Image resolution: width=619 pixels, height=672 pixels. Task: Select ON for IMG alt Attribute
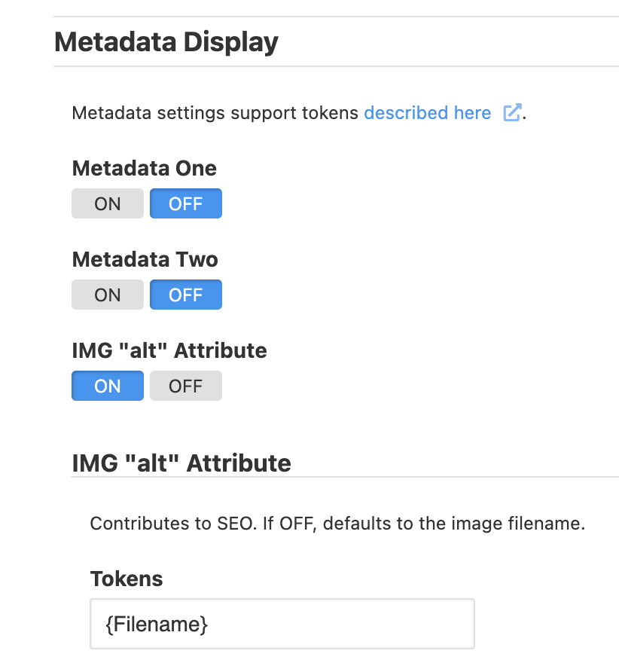pos(108,386)
